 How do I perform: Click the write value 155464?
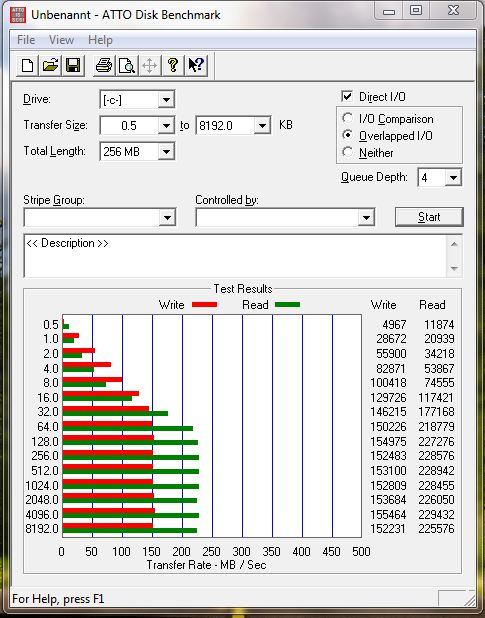pyautogui.click(x=388, y=514)
